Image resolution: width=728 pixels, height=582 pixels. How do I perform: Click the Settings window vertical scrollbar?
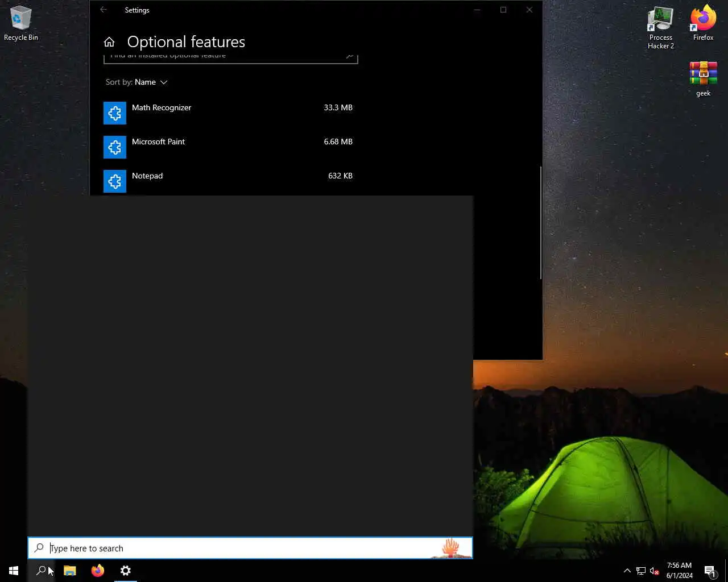point(540,222)
